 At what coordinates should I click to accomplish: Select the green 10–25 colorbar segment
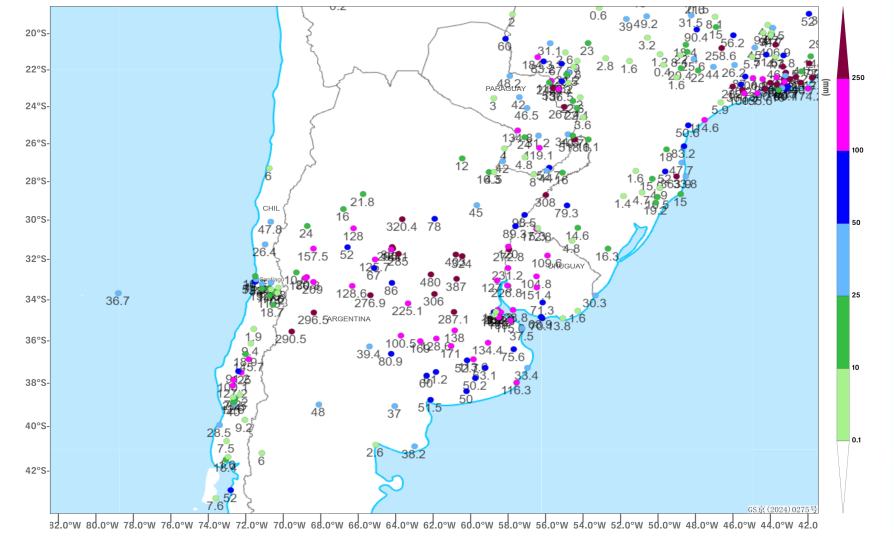coord(843,331)
